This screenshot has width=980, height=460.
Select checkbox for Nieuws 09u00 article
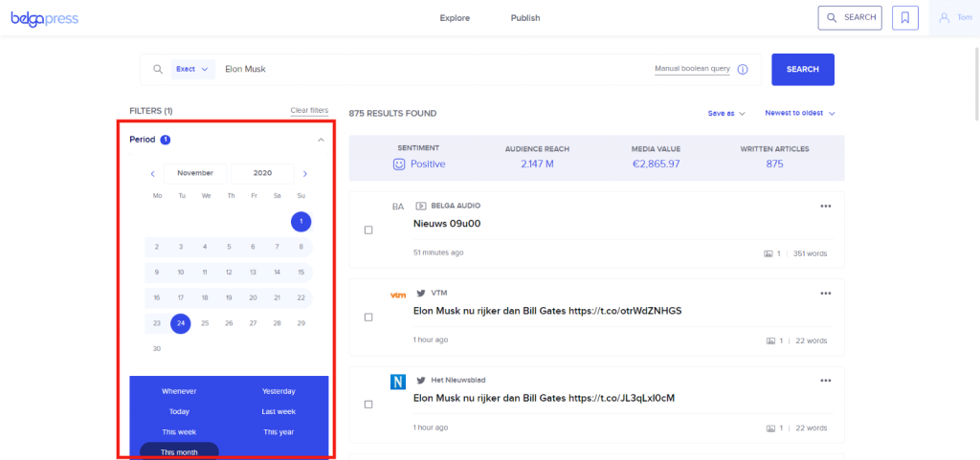tap(368, 230)
